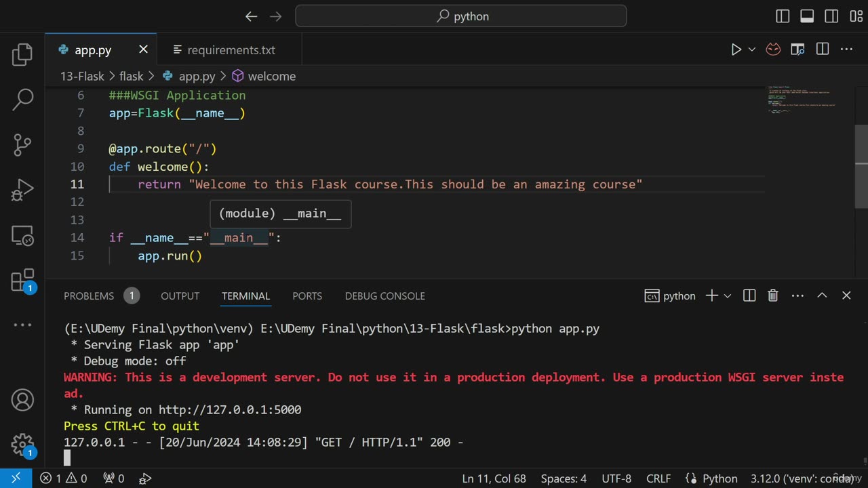
Task: Select flask folder in the breadcrumb
Action: pyautogui.click(x=132, y=77)
